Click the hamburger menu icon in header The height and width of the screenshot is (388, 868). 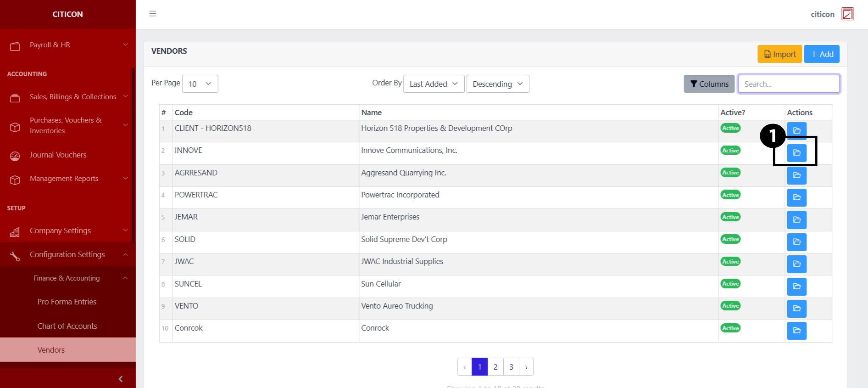pos(153,14)
